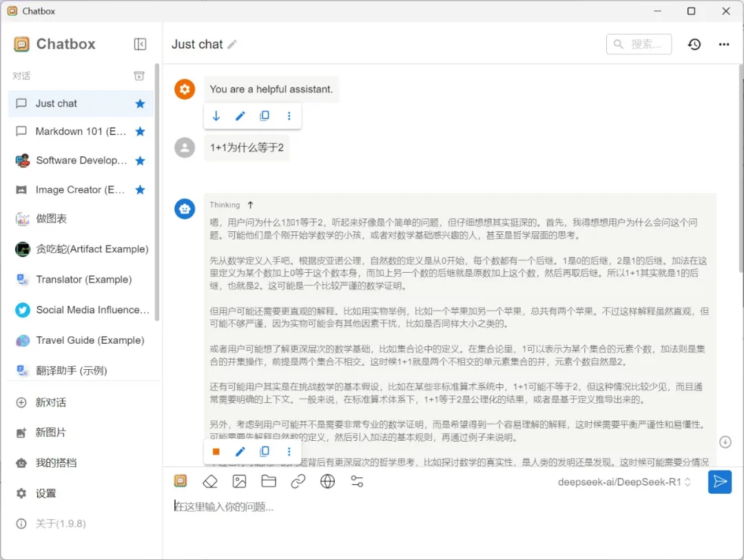The image size is (744, 560).
Task: Unstar the Just chat conversation
Action: [140, 103]
